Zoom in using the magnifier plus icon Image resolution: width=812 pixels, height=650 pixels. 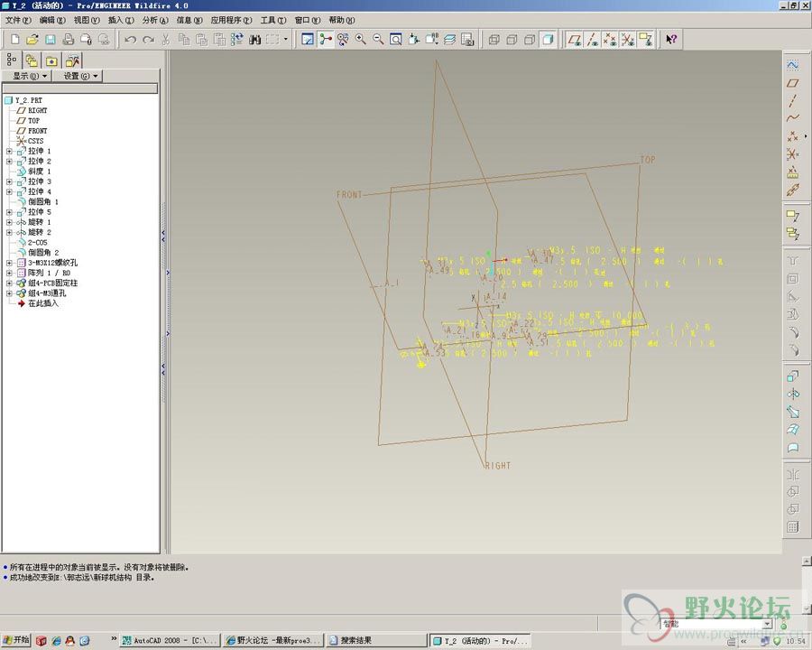click(x=360, y=40)
